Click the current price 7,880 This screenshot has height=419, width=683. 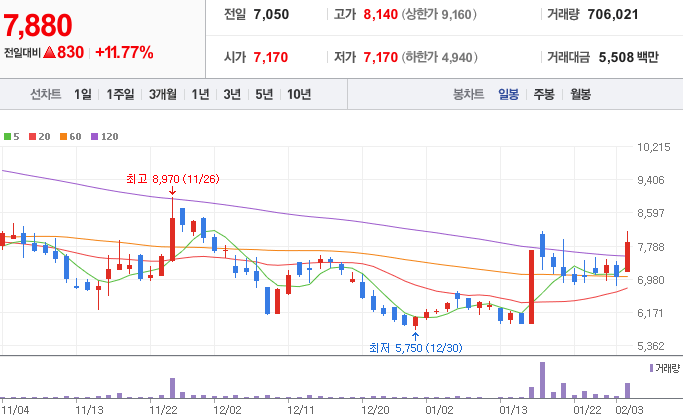click(38, 25)
